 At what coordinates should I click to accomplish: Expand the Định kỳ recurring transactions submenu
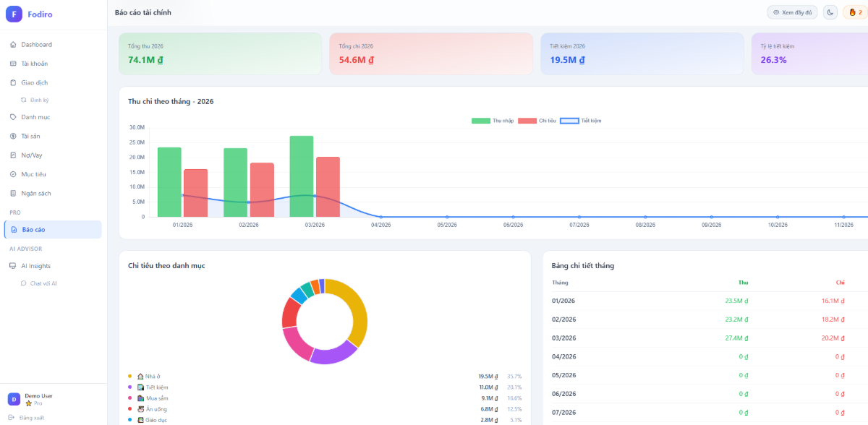[38, 100]
